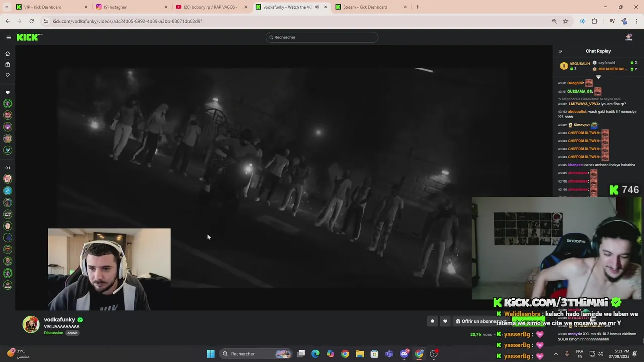
Task: Open Microsoft Store from the taskbar
Action: pyautogui.click(x=374, y=354)
